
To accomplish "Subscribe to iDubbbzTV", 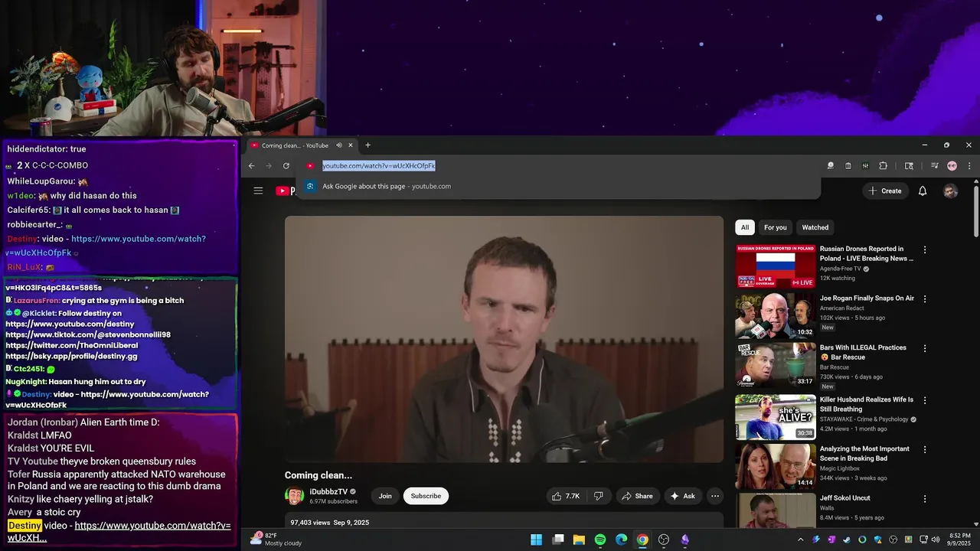I will [x=426, y=496].
